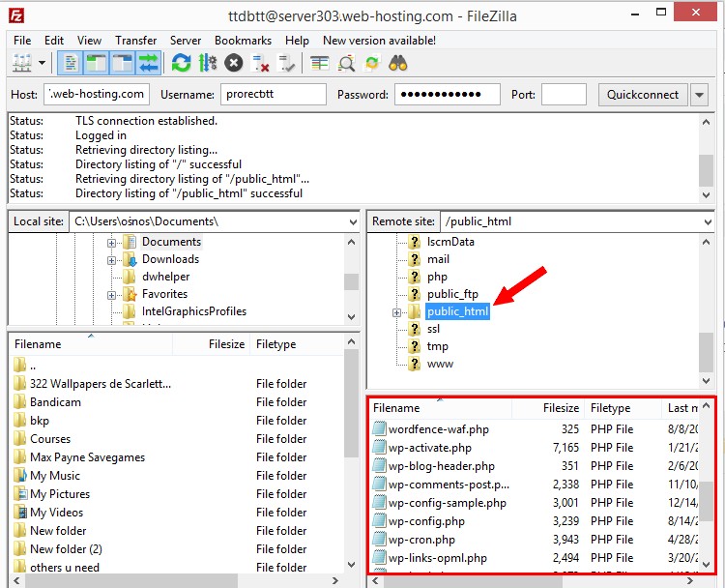Open Remote site path dropdown
Image resolution: width=725 pixels, height=588 pixels.
pos(708,222)
